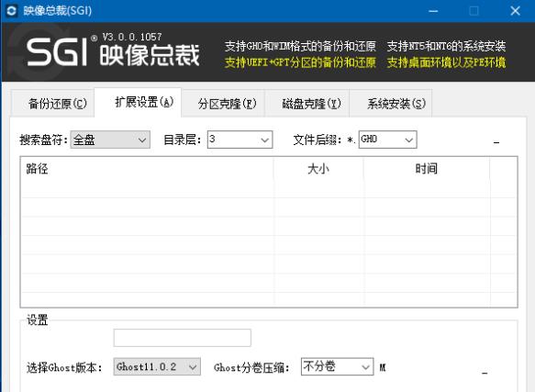Sort the list by 大小 column header
The height and width of the screenshot is (392, 535).
tap(318, 169)
